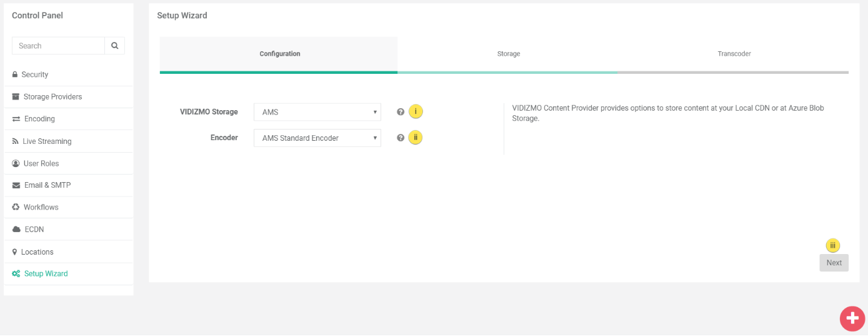Open User Roles menu item
Viewport: 868px width, 336px height.
click(41, 163)
